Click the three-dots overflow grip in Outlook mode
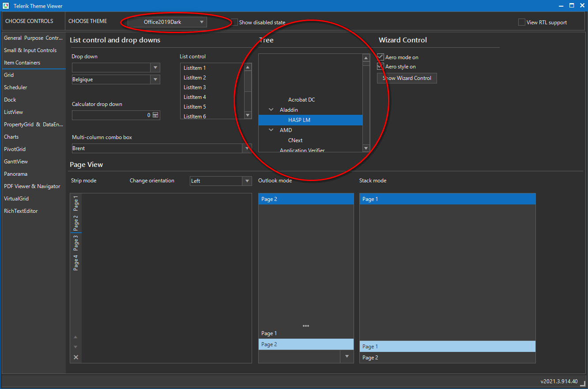This screenshot has width=588, height=389. point(306,326)
